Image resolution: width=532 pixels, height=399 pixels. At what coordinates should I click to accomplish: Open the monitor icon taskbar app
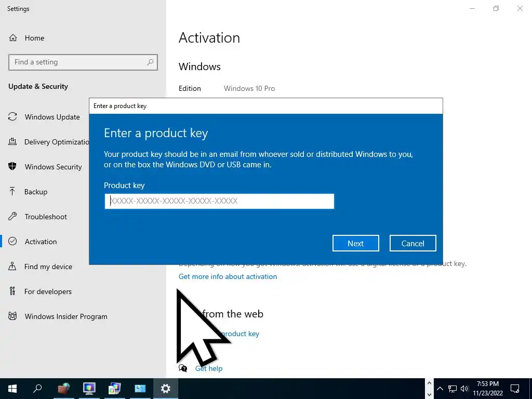coord(89,389)
